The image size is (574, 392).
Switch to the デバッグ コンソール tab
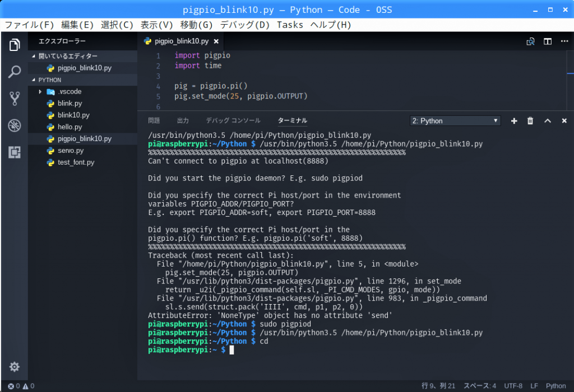[233, 120]
